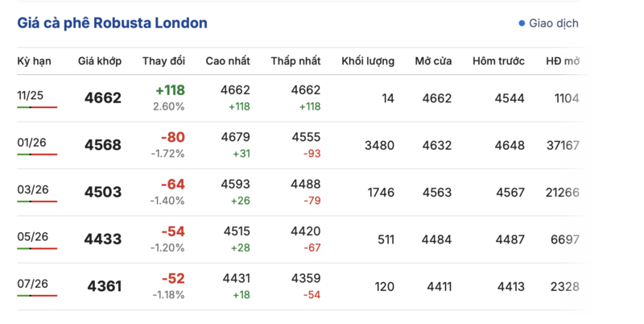Click the Mở cửa column header

433,61
